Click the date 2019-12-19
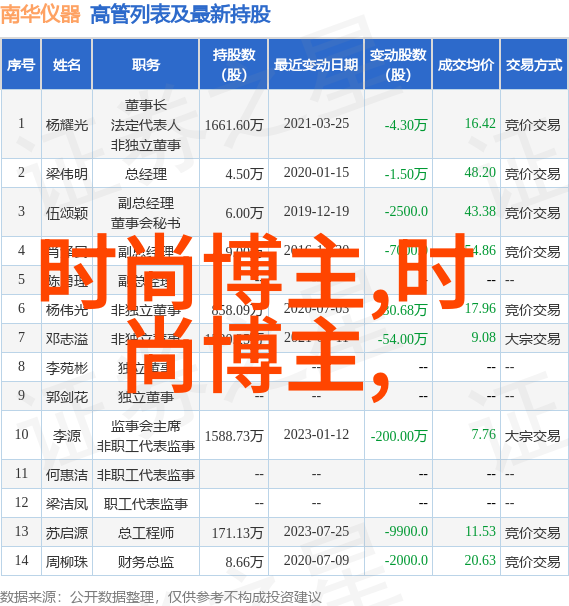This screenshot has height=606, width=569. tap(316, 211)
